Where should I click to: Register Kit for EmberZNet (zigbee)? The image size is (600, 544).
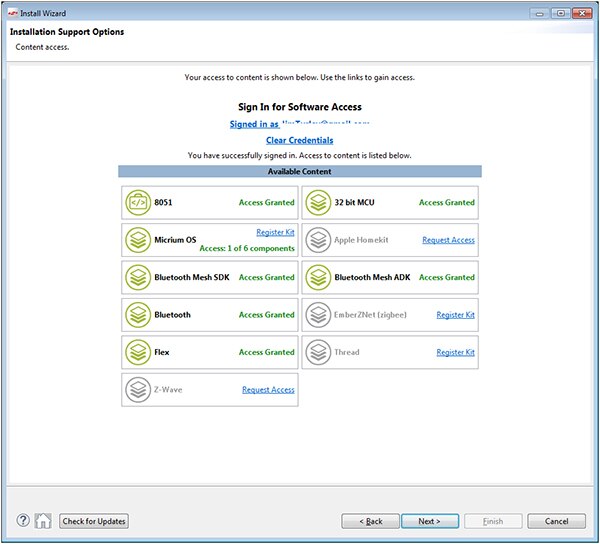(x=455, y=315)
